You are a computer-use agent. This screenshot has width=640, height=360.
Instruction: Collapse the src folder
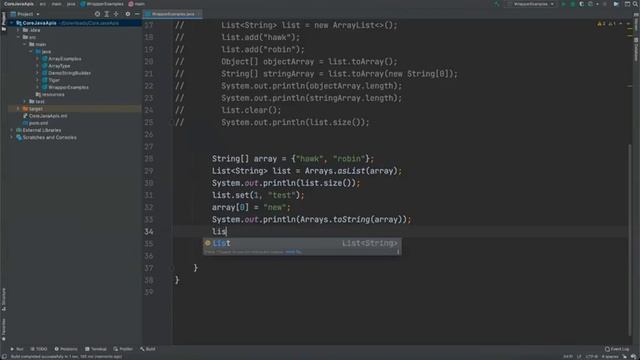pos(18,37)
